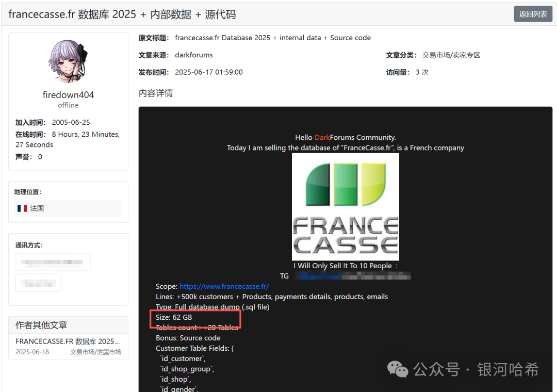
Task: Click the France flag icon
Action: pyautogui.click(x=22, y=208)
